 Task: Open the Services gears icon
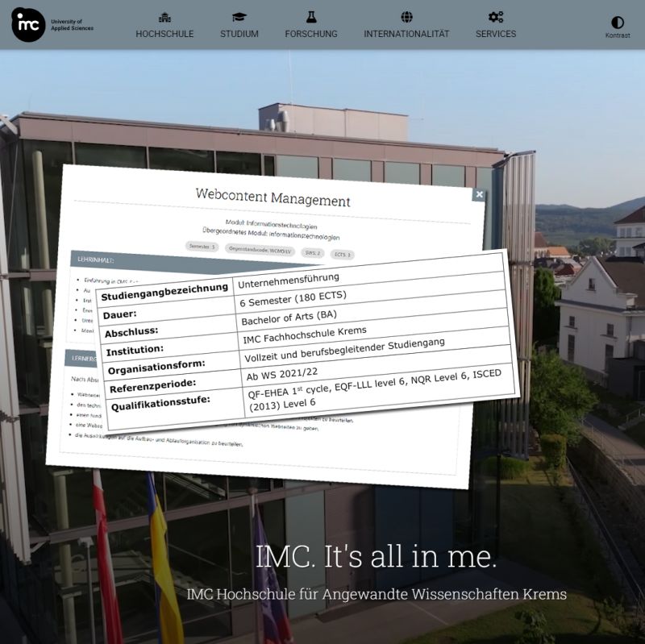[496, 17]
